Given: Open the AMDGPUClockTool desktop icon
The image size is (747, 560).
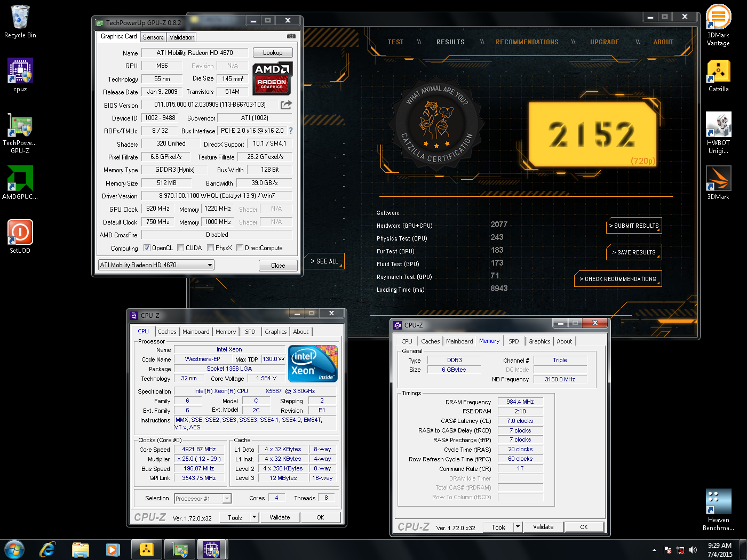Looking at the screenshot, I should (20, 182).
